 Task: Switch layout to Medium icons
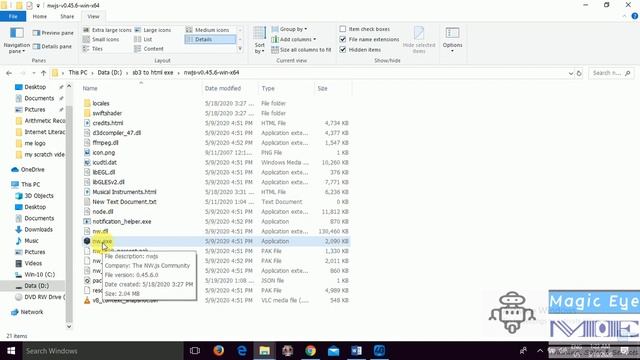click(x=207, y=30)
